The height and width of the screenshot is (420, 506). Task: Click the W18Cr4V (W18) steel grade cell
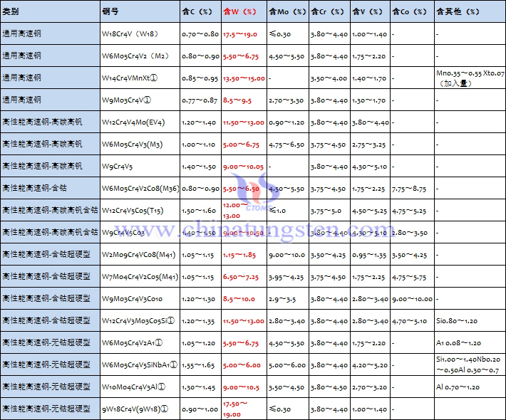[x=140, y=34]
